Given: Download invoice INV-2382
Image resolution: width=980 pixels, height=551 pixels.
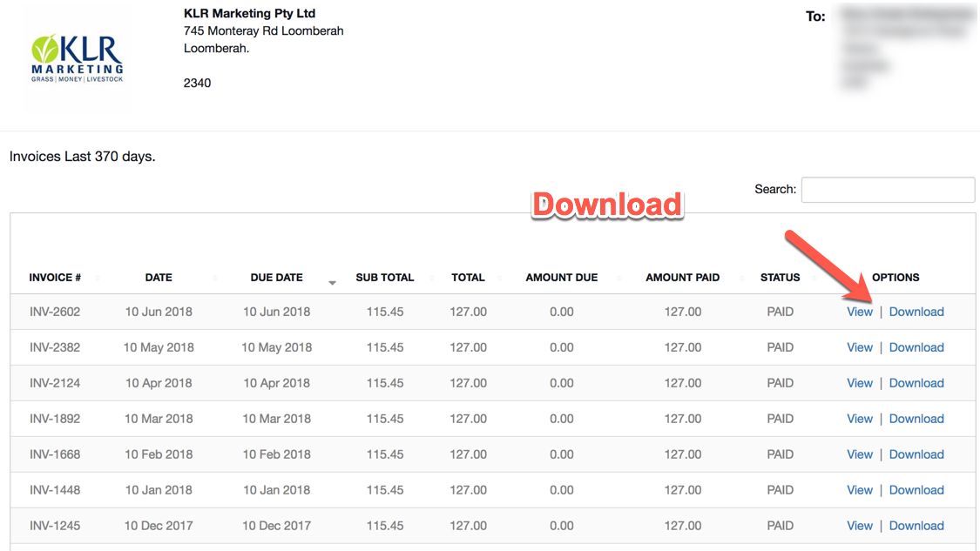Looking at the screenshot, I should (x=916, y=347).
